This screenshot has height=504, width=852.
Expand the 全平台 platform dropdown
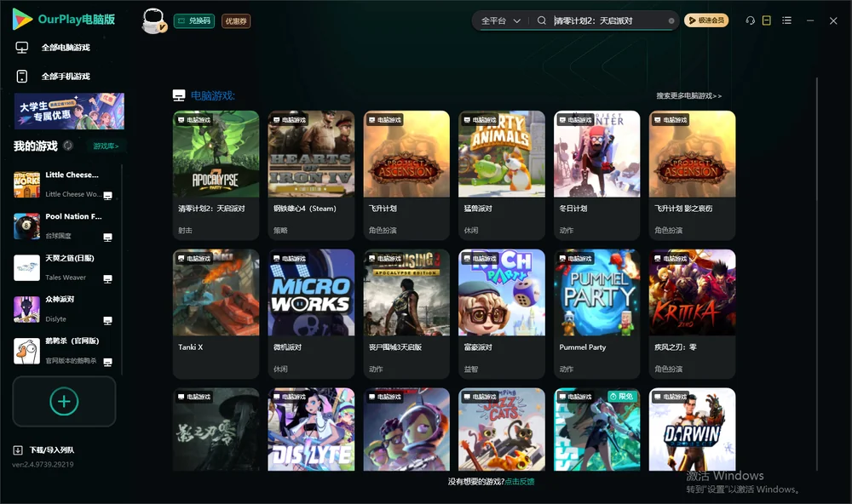pyautogui.click(x=500, y=20)
